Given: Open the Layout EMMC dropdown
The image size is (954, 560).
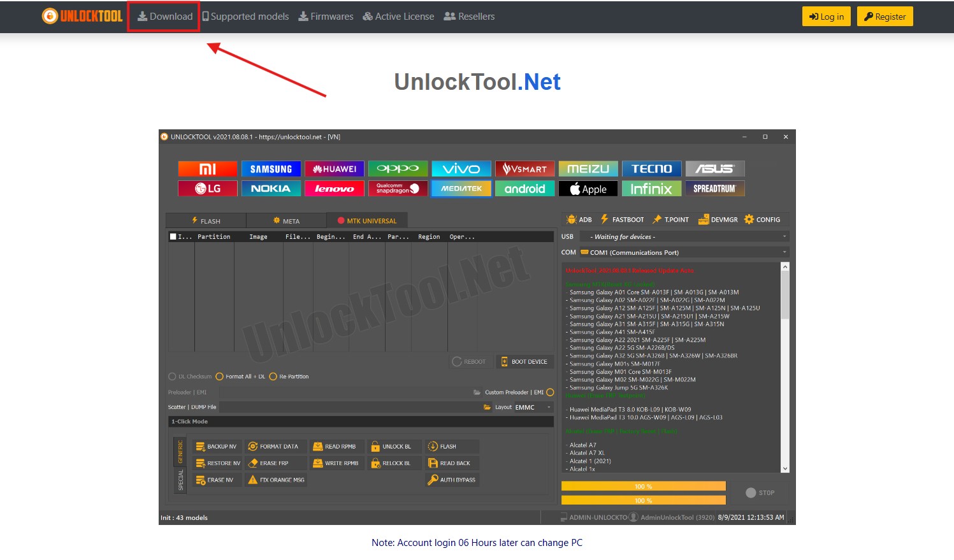Looking at the screenshot, I should (x=533, y=407).
